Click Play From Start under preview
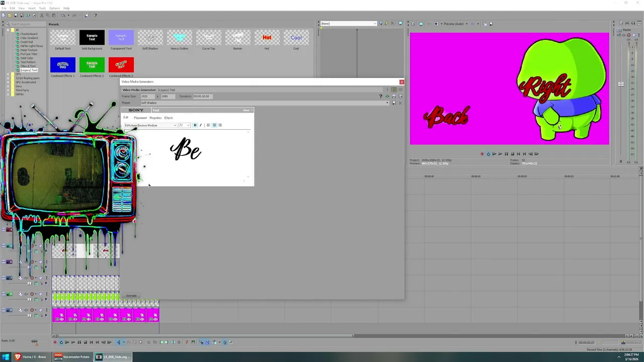Viewport: 644px width, 362px height. point(494,154)
